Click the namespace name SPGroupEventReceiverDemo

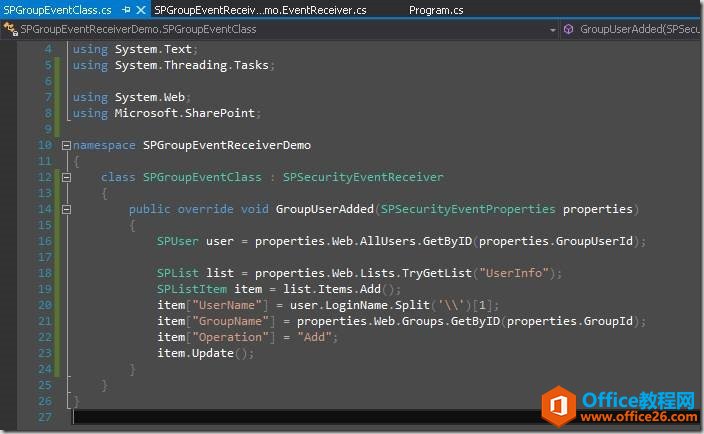pyautogui.click(x=227, y=145)
